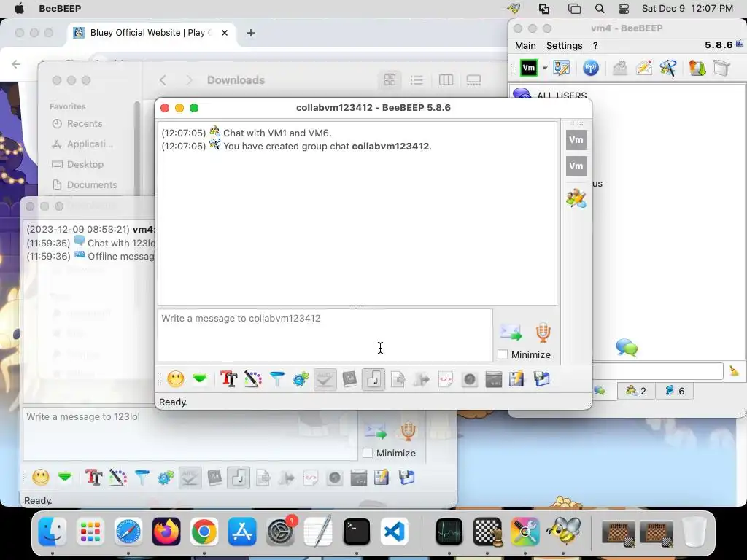The width and height of the screenshot is (747, 560).
Task: Open file transfers arrows icon in vm4 toolbar
Action: tap(697, 68)
